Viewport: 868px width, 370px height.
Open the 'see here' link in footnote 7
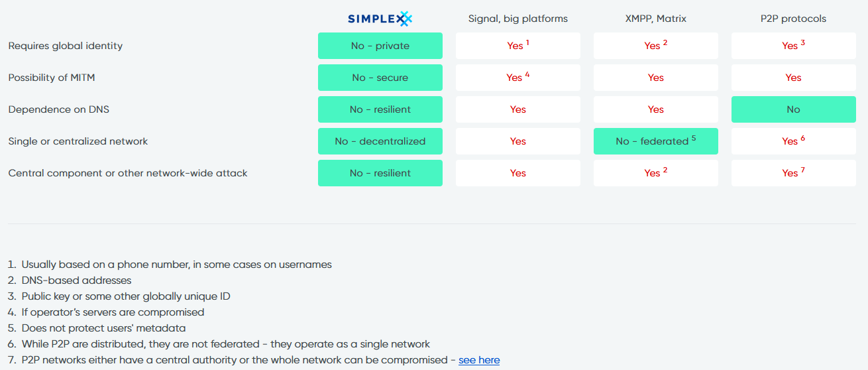pos(479,360)
